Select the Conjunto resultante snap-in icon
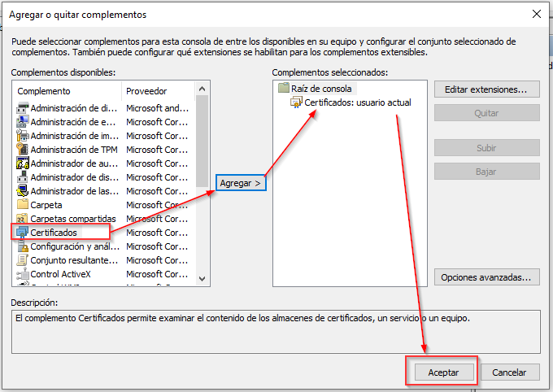553x392 pixels. (x=23, y=260)
